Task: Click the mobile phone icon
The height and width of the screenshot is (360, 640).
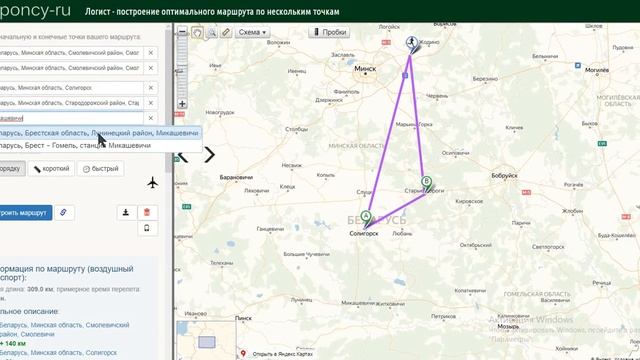Action: coord(147,228)
